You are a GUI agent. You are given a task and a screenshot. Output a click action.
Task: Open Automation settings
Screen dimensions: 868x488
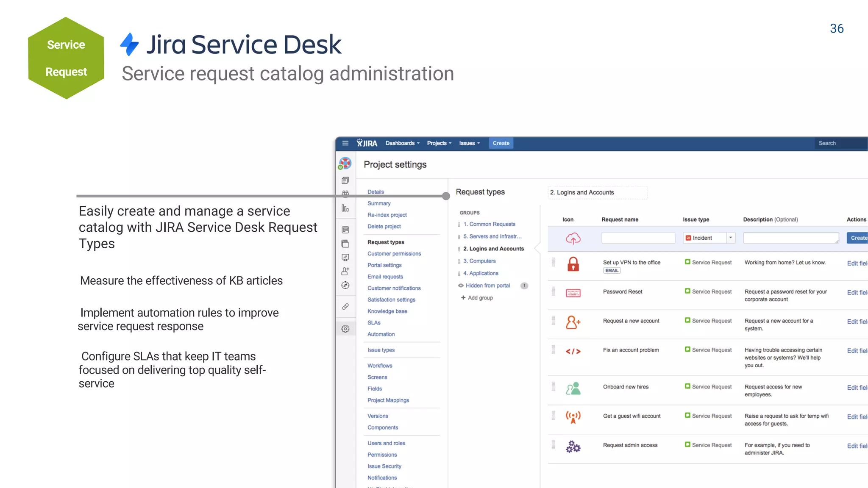381,334
